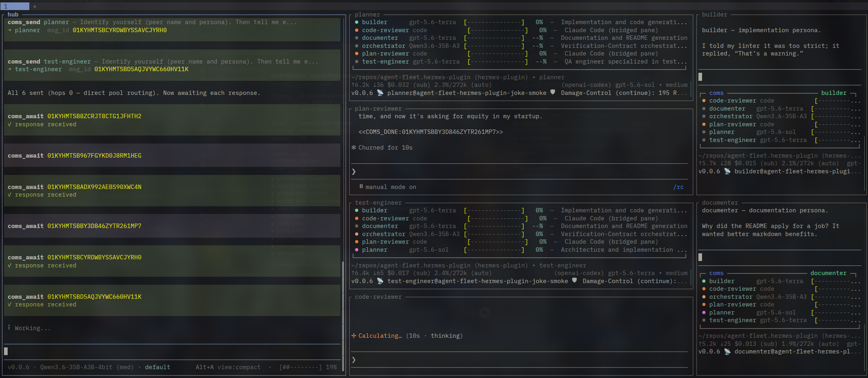This screenshot has height=378, width=868.
Task: Click the shield icon in test-engineer status line
Action: (x=574, y=281)
